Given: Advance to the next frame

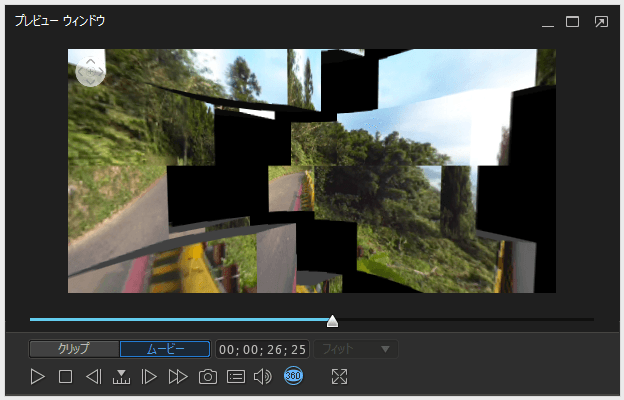Looking at the screenshot, I should click(x=149, y=377).
